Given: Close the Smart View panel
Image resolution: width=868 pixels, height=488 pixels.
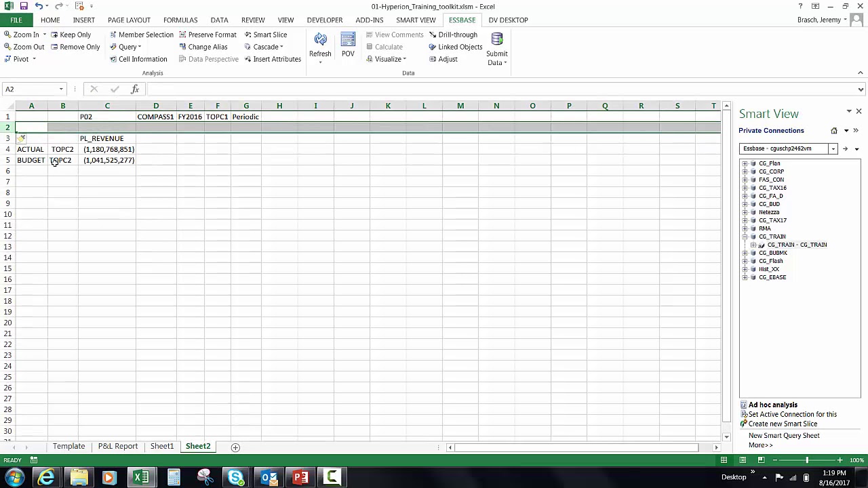Looking at the screenshot, I should click(859, 111).
